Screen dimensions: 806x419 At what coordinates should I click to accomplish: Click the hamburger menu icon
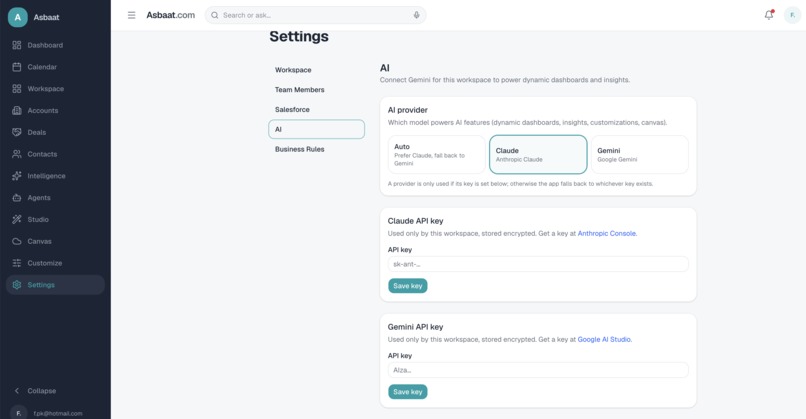(132, 15)
